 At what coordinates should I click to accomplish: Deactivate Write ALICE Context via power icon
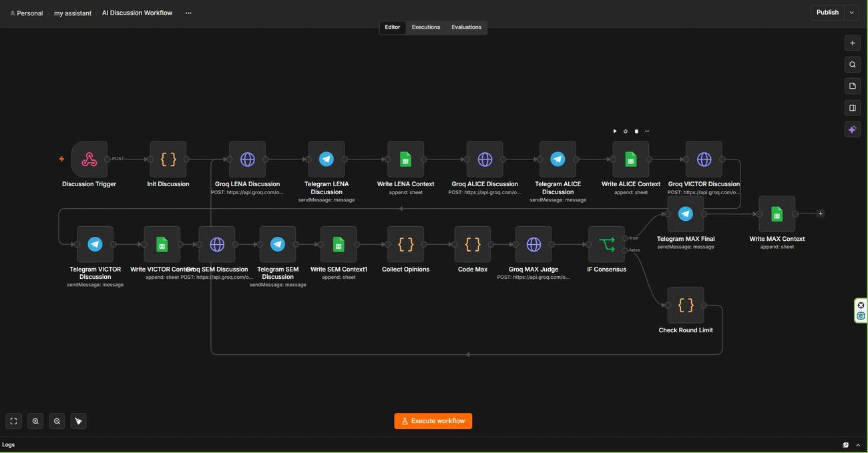[626, 131]
